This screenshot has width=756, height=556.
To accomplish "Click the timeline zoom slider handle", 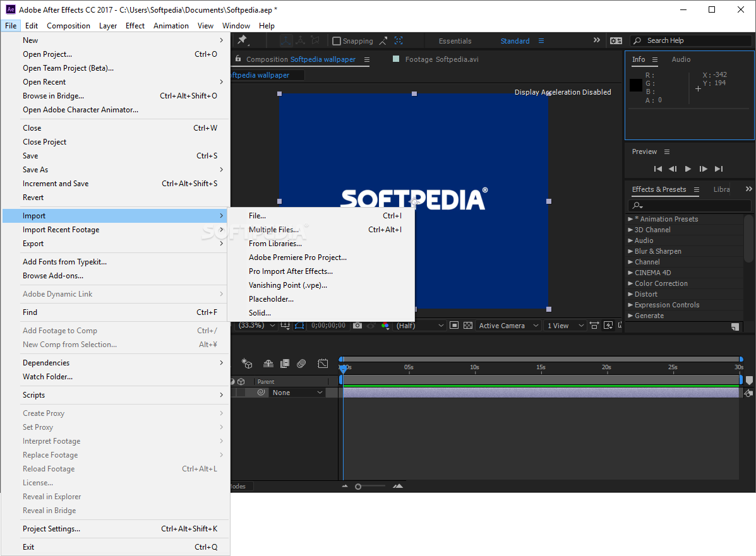I will [x=358, y=487].
